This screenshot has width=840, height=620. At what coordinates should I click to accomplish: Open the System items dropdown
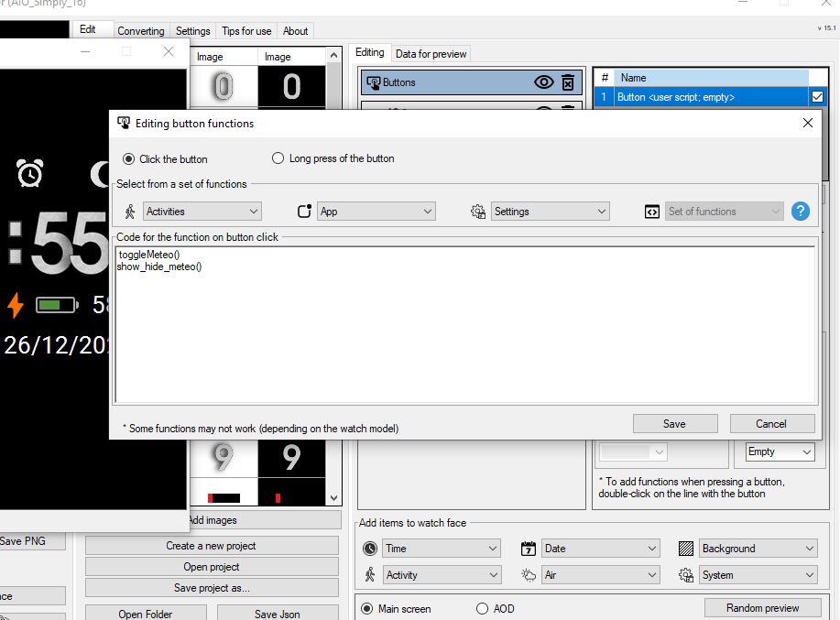pos(758,575)
